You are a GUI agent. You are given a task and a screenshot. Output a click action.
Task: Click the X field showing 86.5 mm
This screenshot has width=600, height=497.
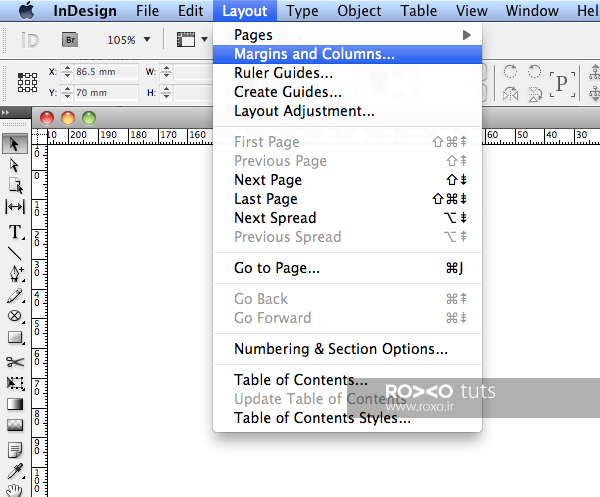click(x=106, y=72)
